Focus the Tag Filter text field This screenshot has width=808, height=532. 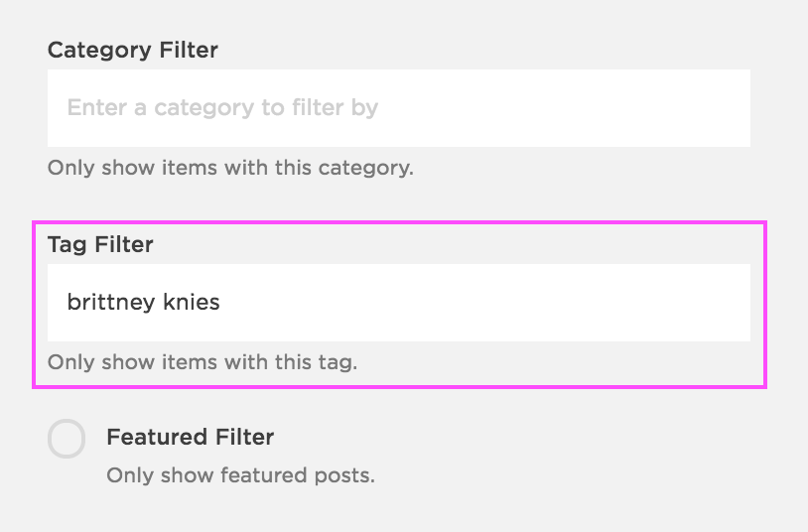pos(397,302)
